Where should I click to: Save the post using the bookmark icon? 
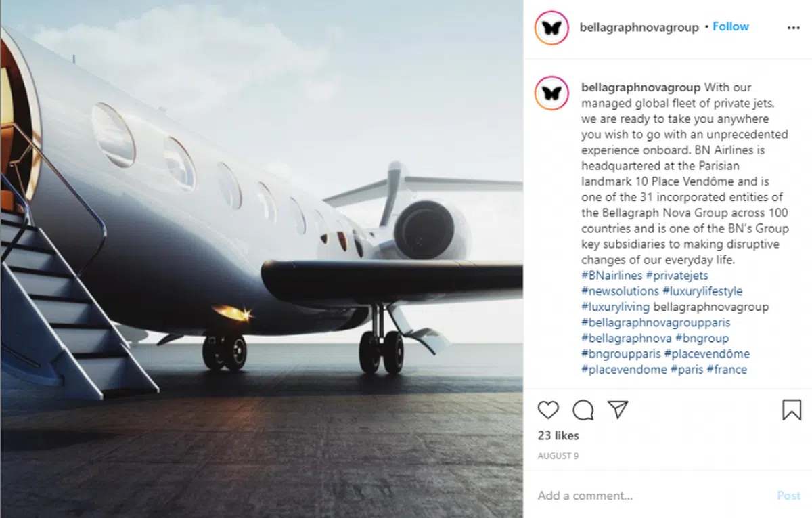pos(792,410)
